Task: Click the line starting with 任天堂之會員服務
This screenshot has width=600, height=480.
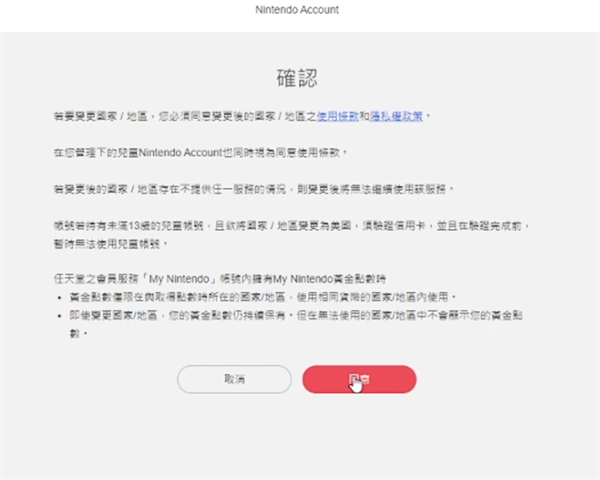Action: [220, 279]
